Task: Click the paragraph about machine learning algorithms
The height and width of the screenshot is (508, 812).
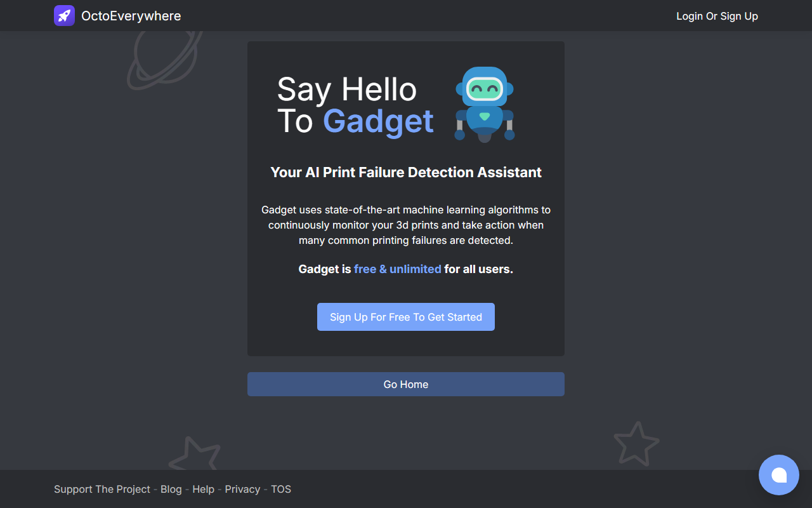Action: pos(406,225)
